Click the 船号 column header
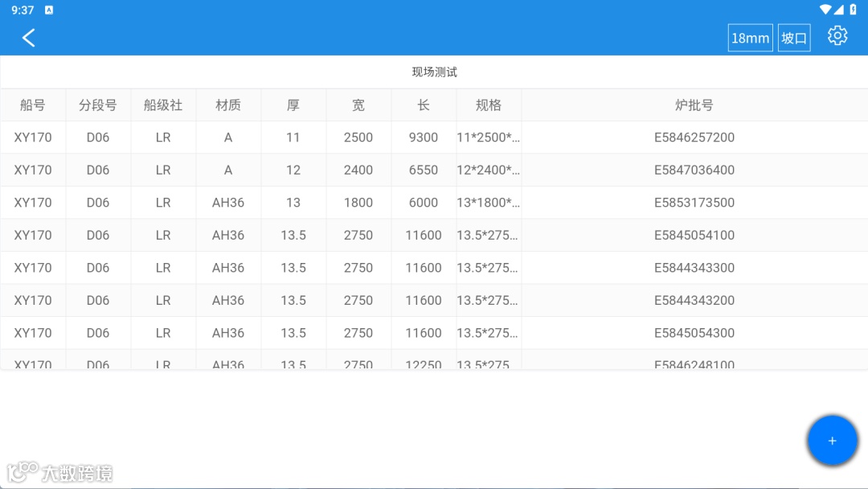868x489 pixels. [x=33, y=105]
